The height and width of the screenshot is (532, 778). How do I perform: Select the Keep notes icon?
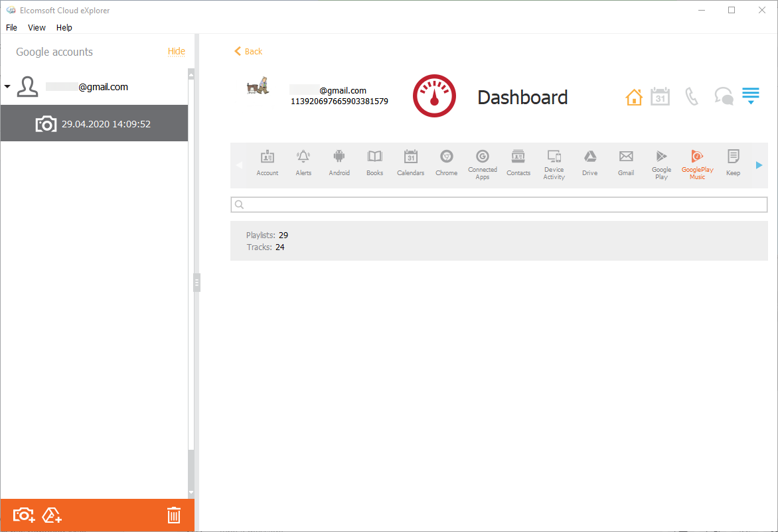[733, 163]
